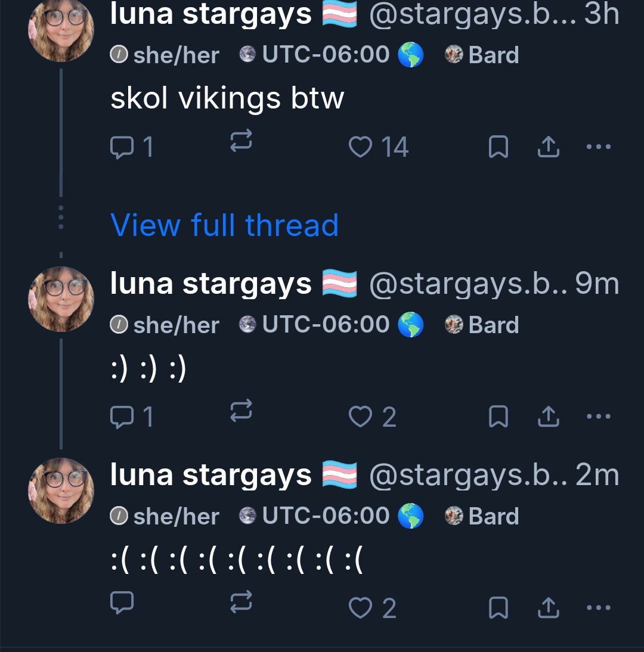Repost the three smiley faces post

pos(241,411)
